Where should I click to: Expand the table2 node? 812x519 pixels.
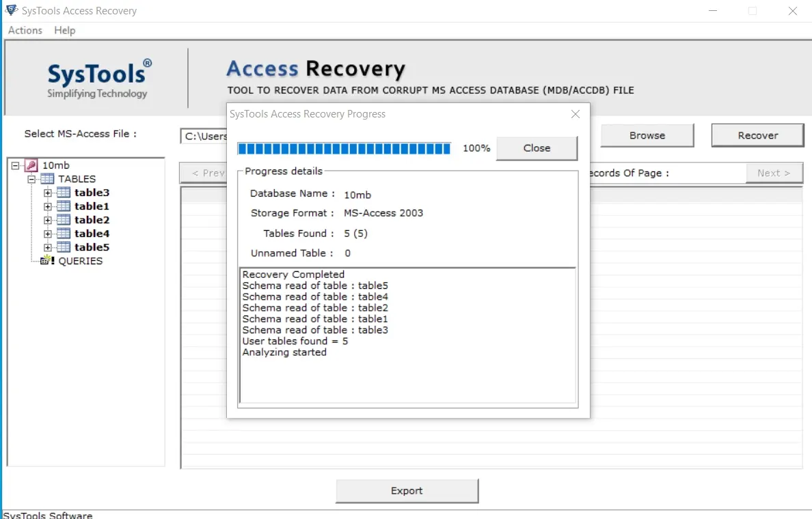48,220
